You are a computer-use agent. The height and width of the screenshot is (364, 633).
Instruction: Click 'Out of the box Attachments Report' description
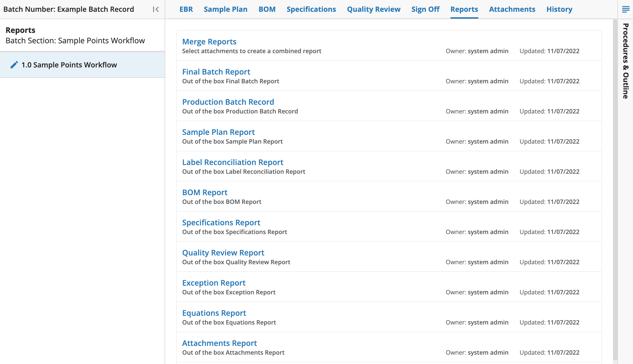pos(233,352)
